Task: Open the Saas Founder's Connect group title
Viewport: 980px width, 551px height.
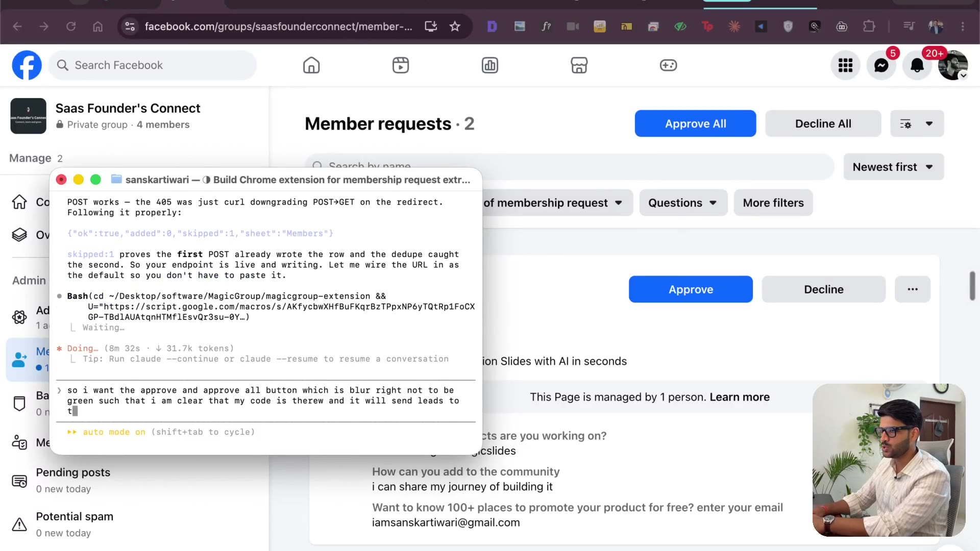Action: click(128, 108)
